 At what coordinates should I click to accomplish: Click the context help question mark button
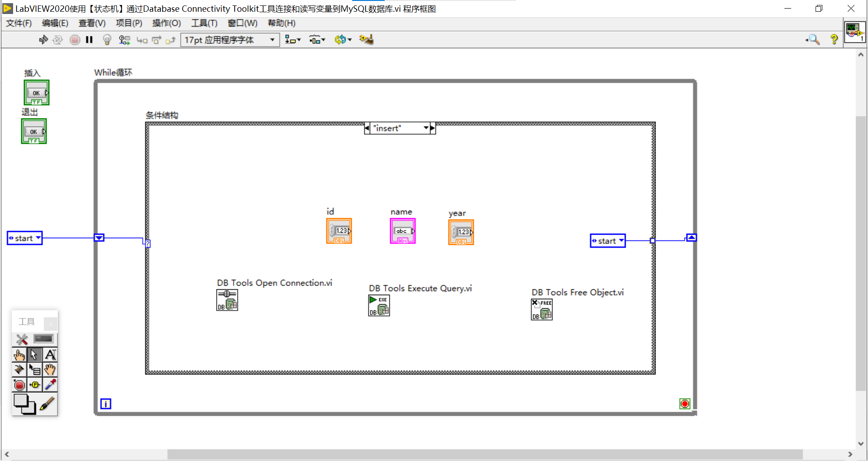pos(834,40)
